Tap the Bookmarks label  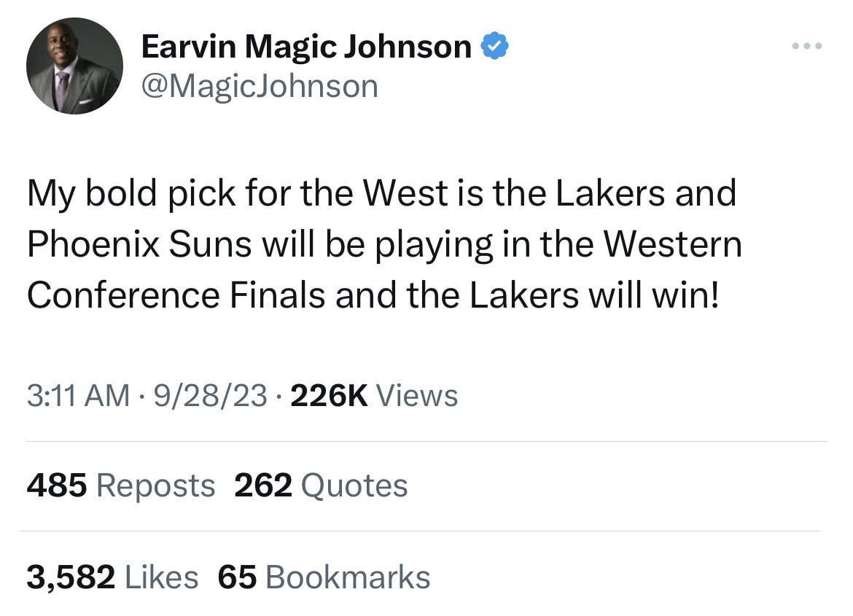(x=348, y=577)
